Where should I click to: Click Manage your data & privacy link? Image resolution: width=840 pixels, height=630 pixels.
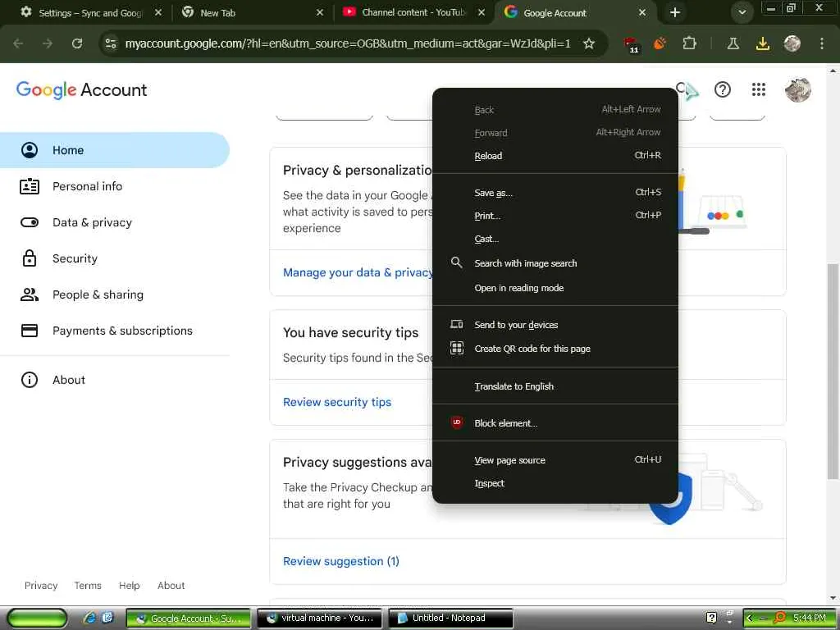pos(358,272)
